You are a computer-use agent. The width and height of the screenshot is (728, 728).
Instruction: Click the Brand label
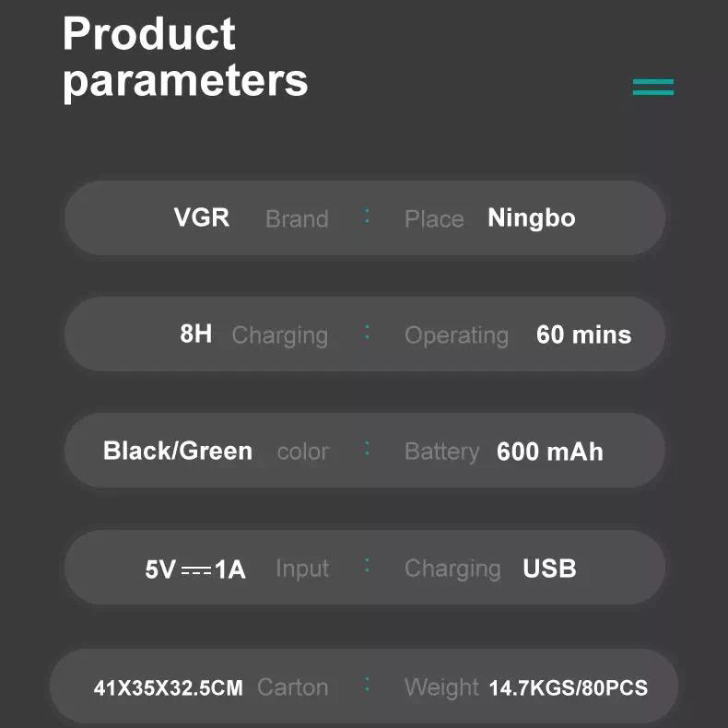click(x=297, y=219)
